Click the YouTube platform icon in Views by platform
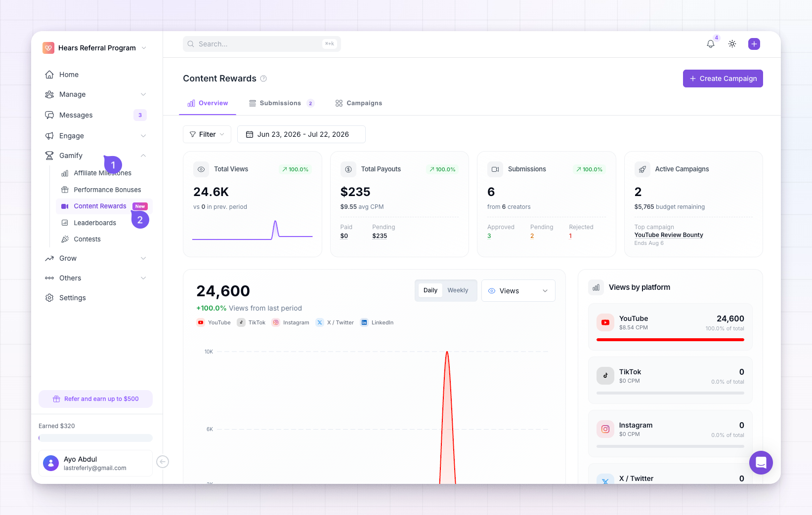 tap(605, 322)
